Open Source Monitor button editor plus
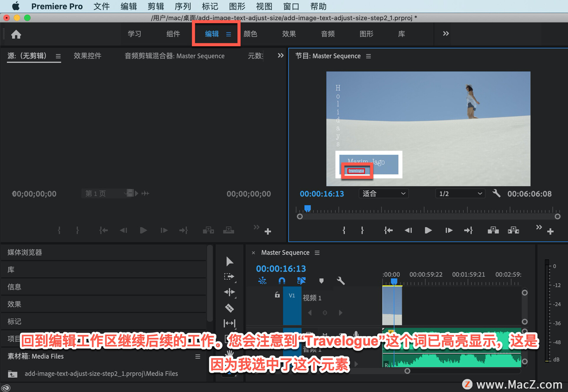The height and width of the screenshot is (392, 568). [268, 231]
